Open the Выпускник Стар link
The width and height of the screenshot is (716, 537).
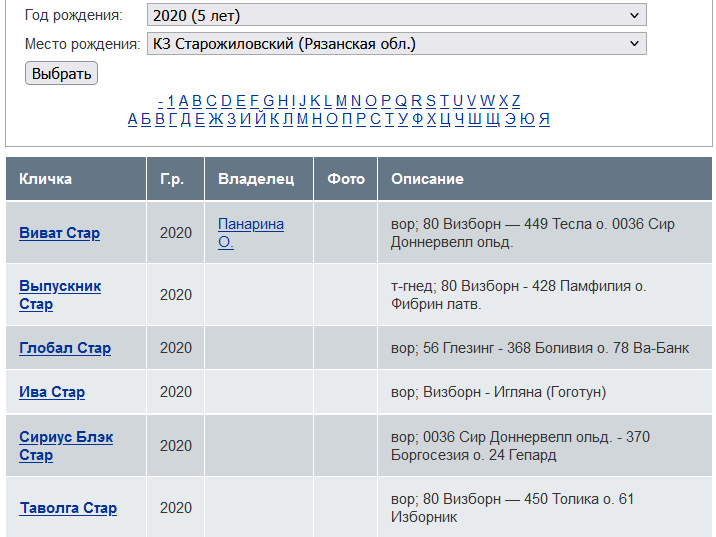coord(60,295)
